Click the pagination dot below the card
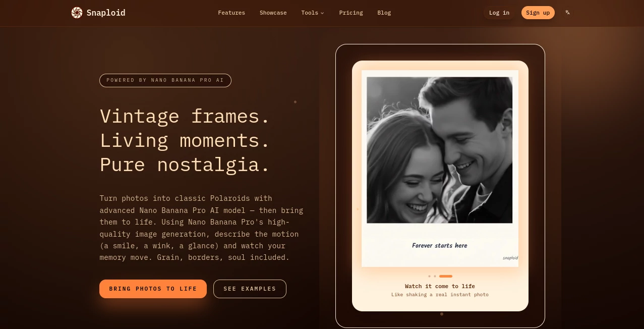 [x=441, y=314]
